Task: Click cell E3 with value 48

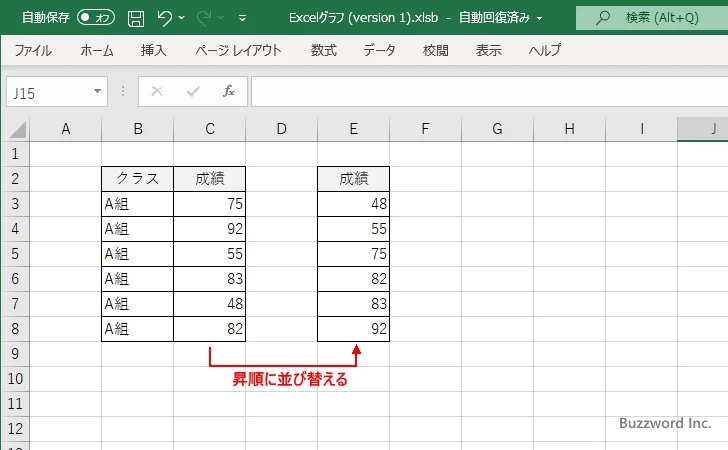Action: [353, 204]
